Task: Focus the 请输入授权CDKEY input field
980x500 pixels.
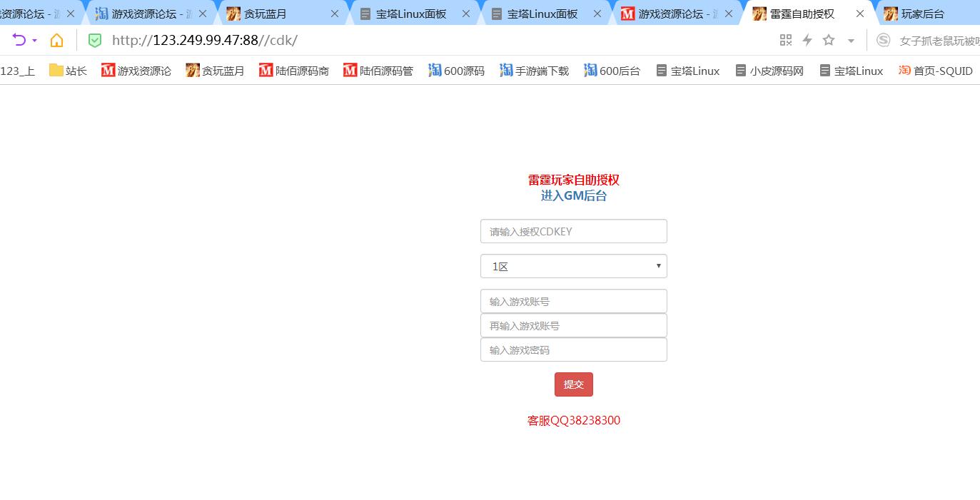Action: coord(573,231)
